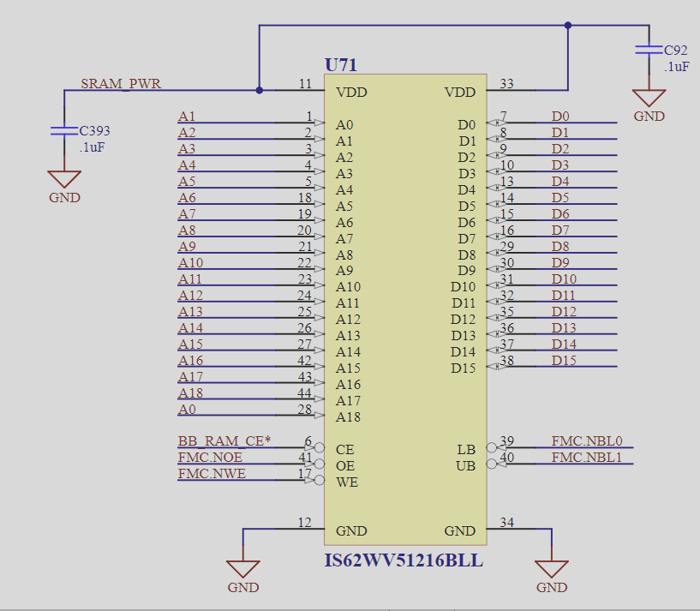This screenshot has width=700, height=611.
Task: Select the C393 capacitor symbol
Action: pyautogui.click(x=63, y=130)
